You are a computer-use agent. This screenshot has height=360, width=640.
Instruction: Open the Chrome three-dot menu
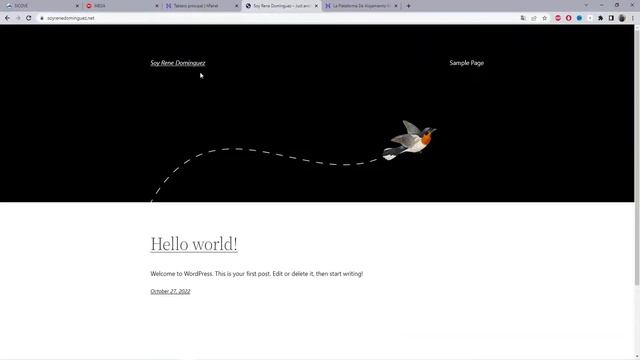[633, 18]
